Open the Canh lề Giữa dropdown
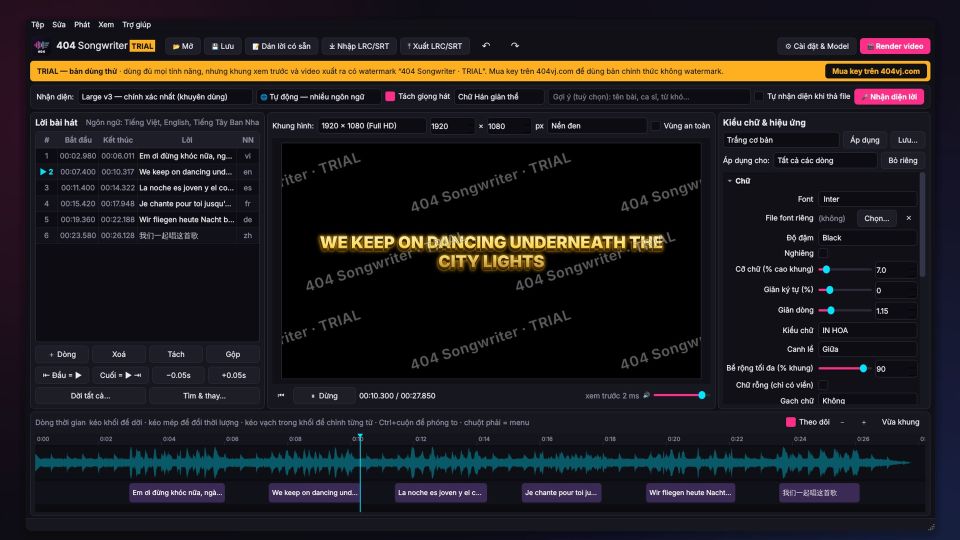Image resolution: width=960 pixels, height=540 pixels. (868, 349)
